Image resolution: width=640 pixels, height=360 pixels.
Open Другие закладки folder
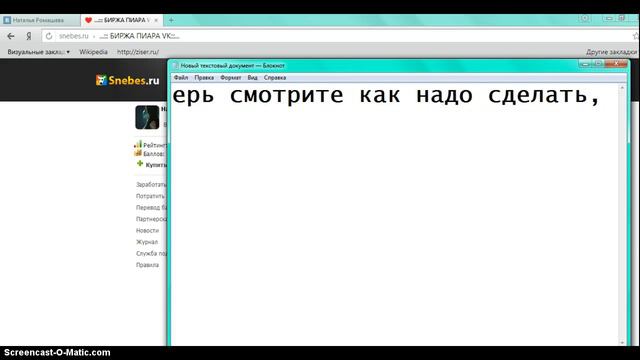(x=611, y=52)
